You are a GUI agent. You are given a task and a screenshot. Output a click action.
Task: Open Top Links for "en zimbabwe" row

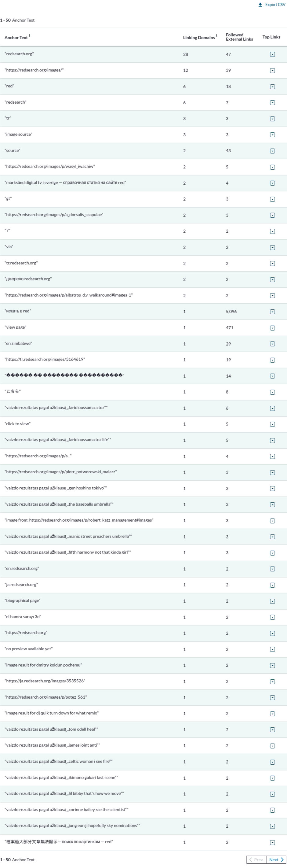tap(272, 344)
